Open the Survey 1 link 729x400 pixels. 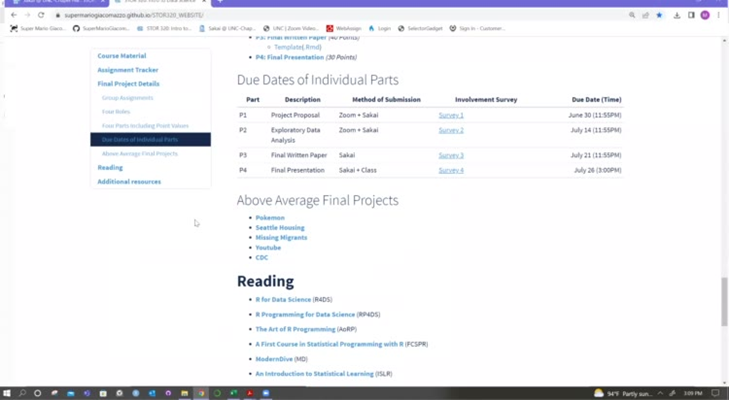click(x=451, y=115)
